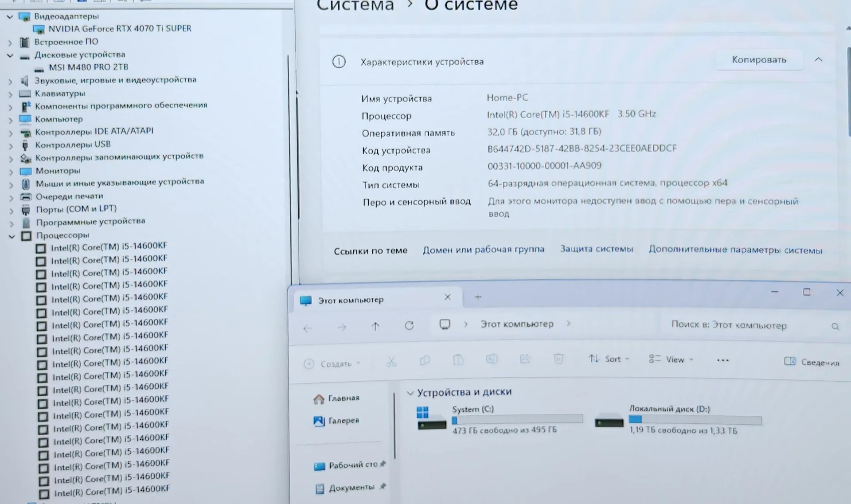Add a new Explorer tab

pyautogui.click(x=478, y=297)
